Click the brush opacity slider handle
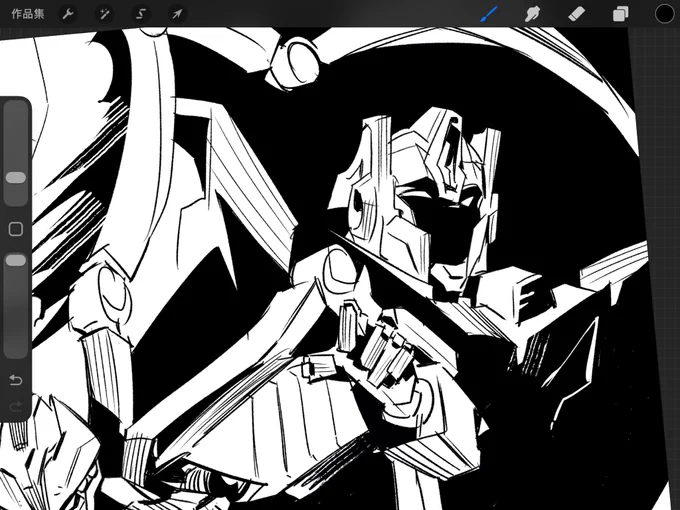Viewport: 680px width, 510px height. tap(16, 260)
